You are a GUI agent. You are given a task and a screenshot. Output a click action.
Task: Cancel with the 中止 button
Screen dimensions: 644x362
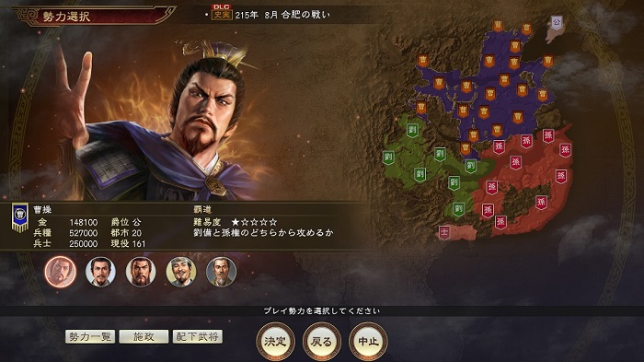[368, 341]
